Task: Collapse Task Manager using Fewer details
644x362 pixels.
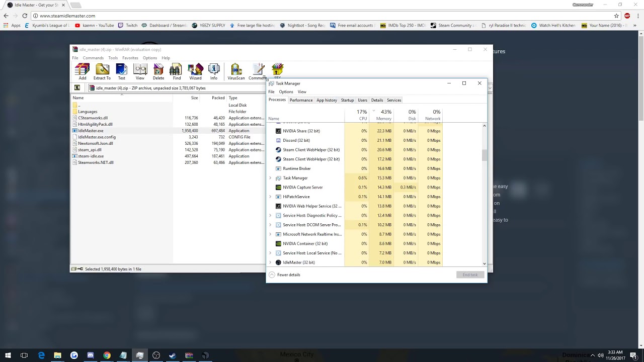Action: (x=285, y=275)
